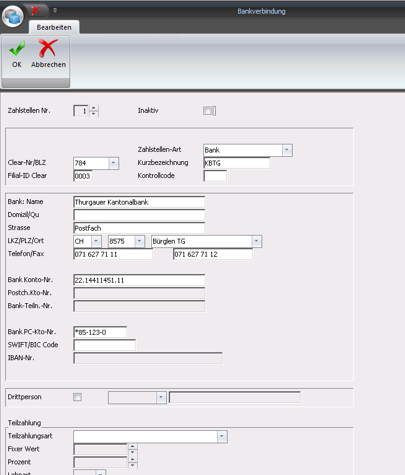
Task: Open the PLZ dropdown showing 8575
Action: (139, 241)
